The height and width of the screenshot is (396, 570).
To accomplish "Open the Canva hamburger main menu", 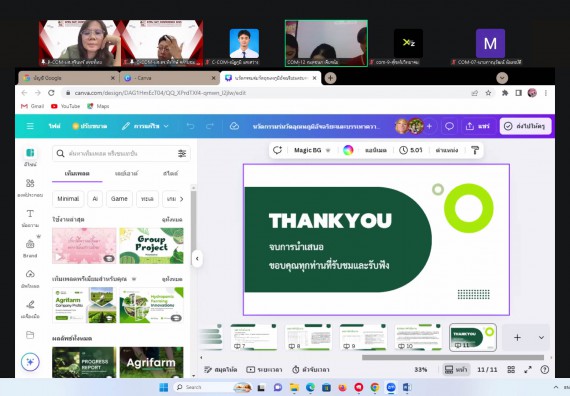I will (30, 126).
